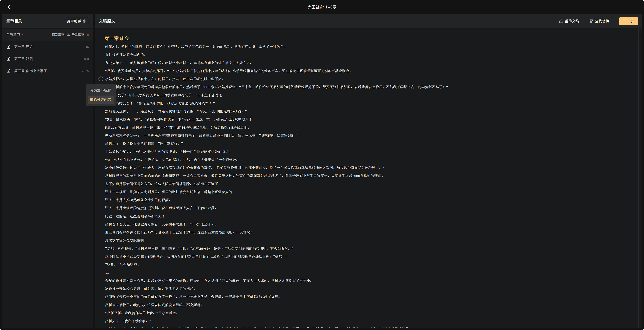Click the document icon beside 第二章 吃货

9,59
